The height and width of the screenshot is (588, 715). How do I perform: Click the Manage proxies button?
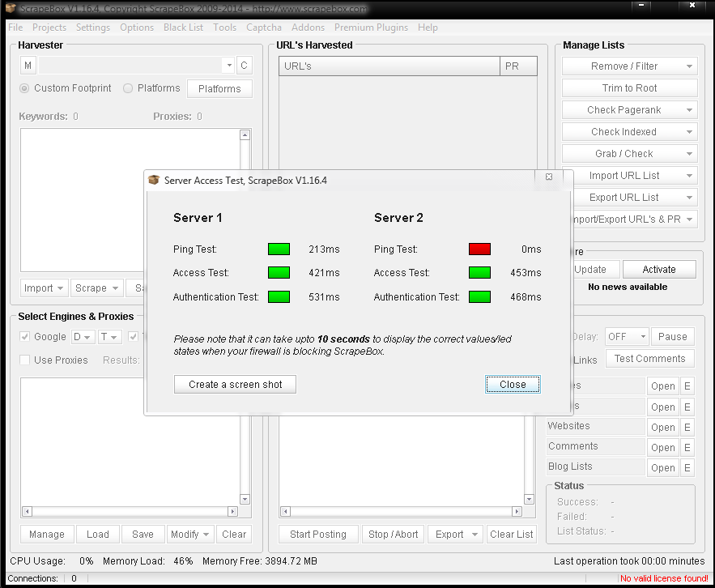(47, 535)
